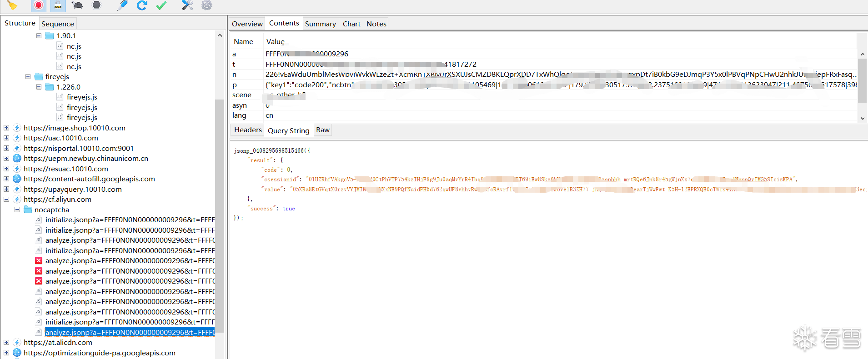
Task: Switch to the Sequence tab
Action: pos(57,24)
